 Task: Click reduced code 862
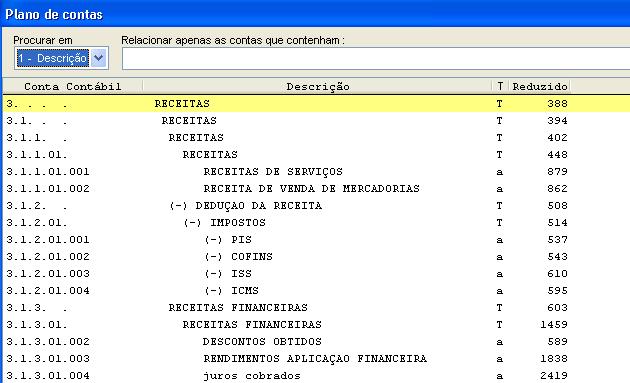coord(557,188)
